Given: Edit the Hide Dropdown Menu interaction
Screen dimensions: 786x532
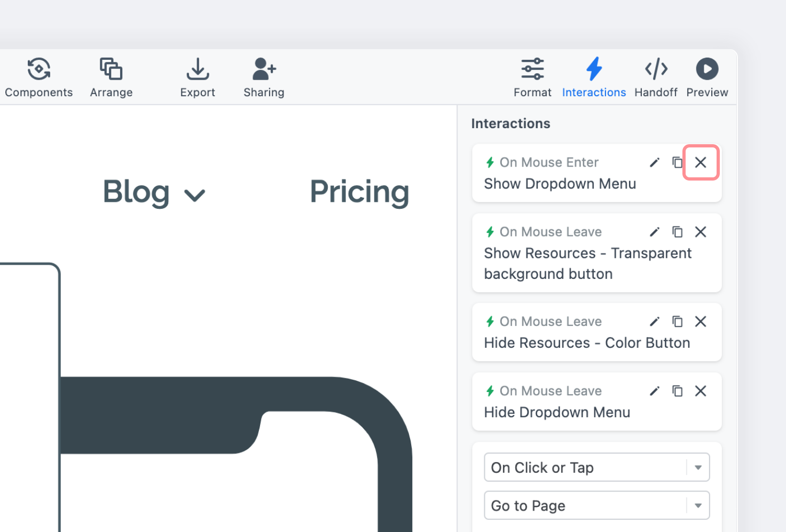Looking at the screenshot, I should pyautogui.click(x=655, y=391).
